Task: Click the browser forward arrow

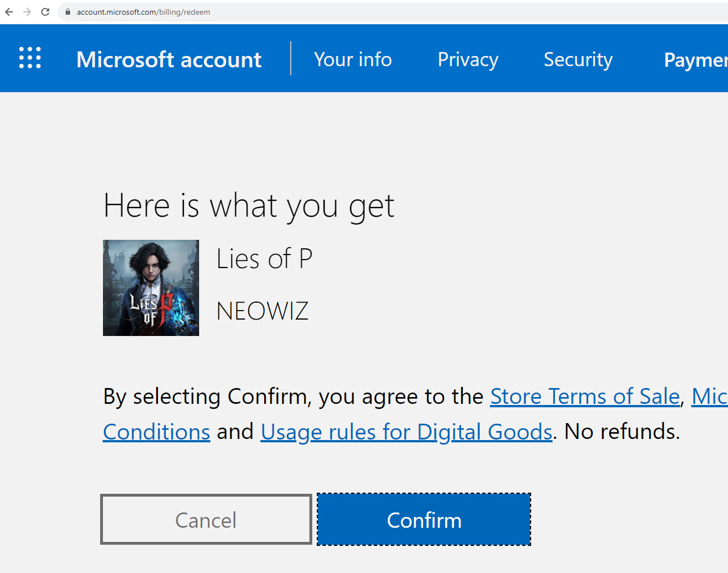Action: [x=27, y=12]
